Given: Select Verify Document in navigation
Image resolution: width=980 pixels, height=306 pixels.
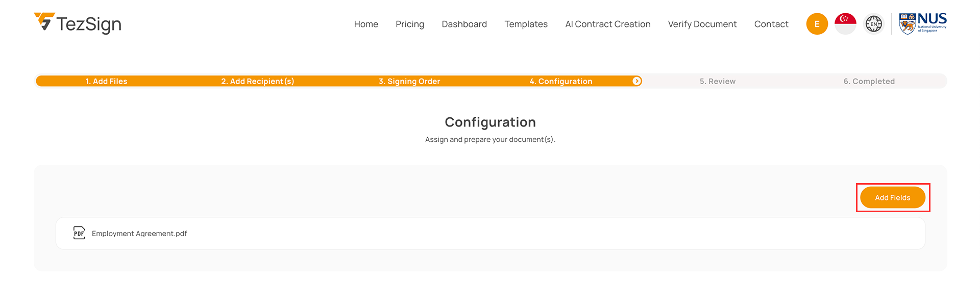Looking at the screenshot, I should coord(702,24).
